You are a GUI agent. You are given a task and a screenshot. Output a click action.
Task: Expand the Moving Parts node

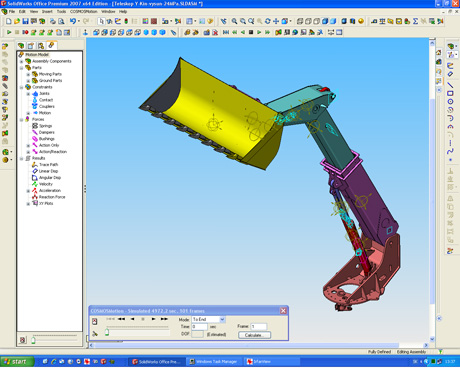(x=28, y=74)
